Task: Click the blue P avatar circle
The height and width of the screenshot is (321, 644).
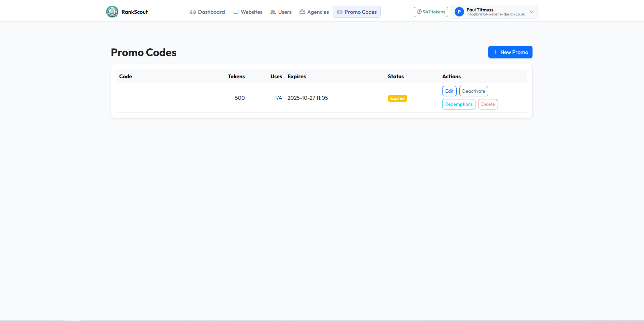Action: (459, 12)
